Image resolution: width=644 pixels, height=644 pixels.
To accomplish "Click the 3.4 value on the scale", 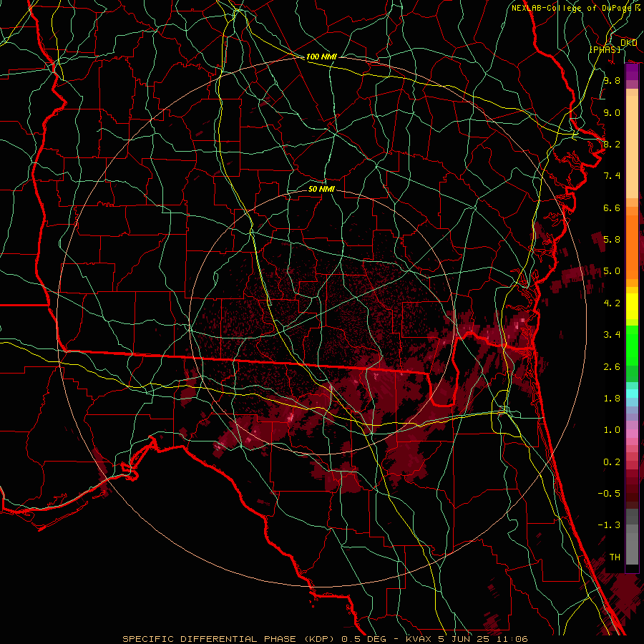I will (x=612, y=335).
